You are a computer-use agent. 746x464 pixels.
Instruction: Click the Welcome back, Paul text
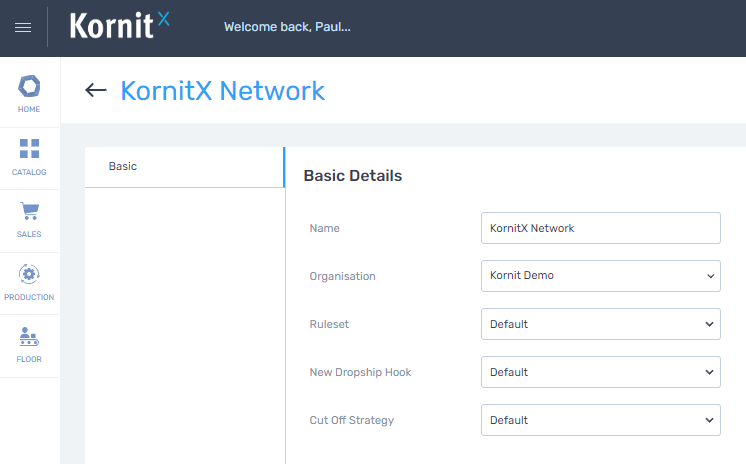pos(287,27)
